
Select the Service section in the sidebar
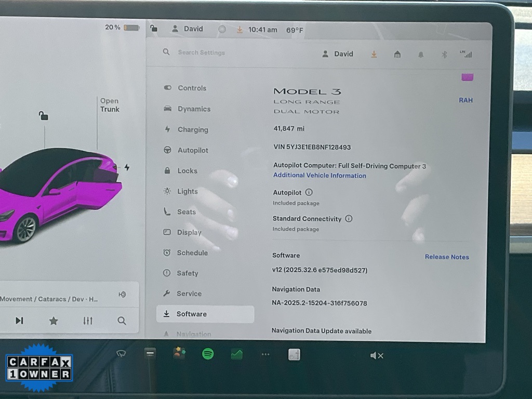[x=189, y=294]
